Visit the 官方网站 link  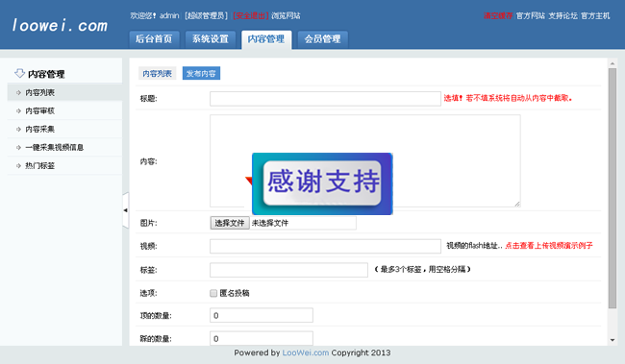click(x=530, y=15)
